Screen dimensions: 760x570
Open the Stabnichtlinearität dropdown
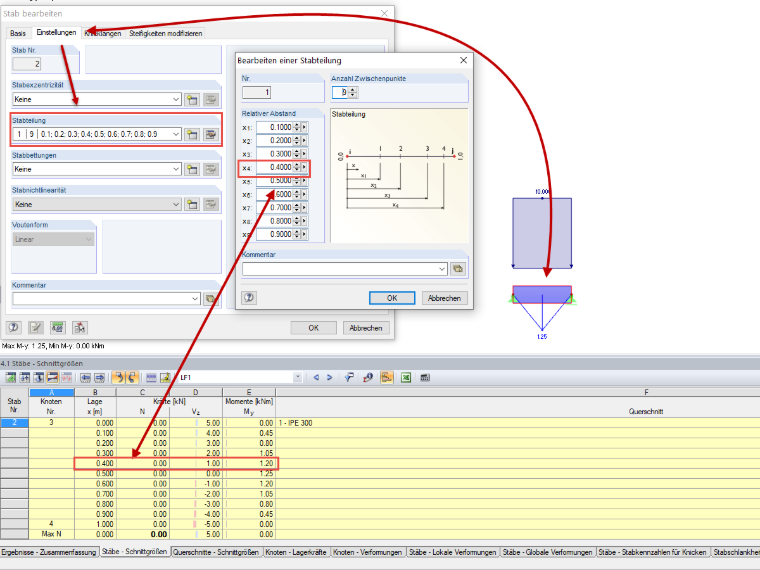(x=176, y=204)
